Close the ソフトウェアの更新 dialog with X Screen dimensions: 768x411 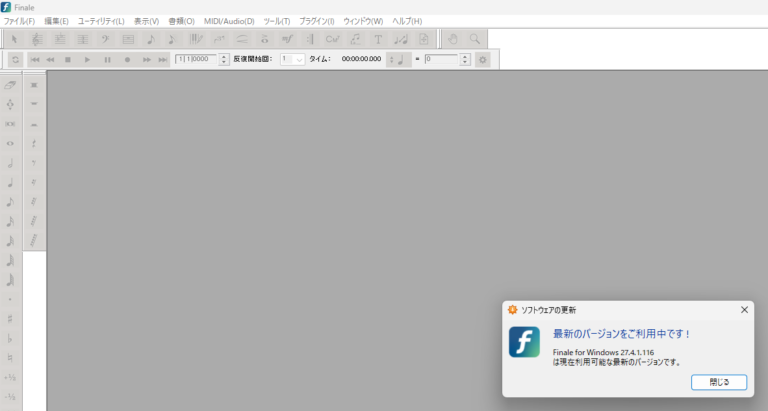coord(744,310)
